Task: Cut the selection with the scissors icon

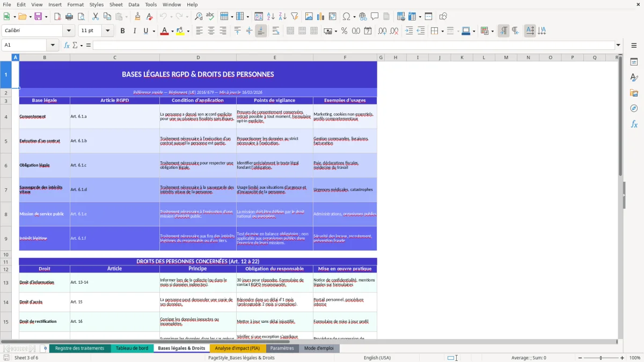Action: (95, 17)
